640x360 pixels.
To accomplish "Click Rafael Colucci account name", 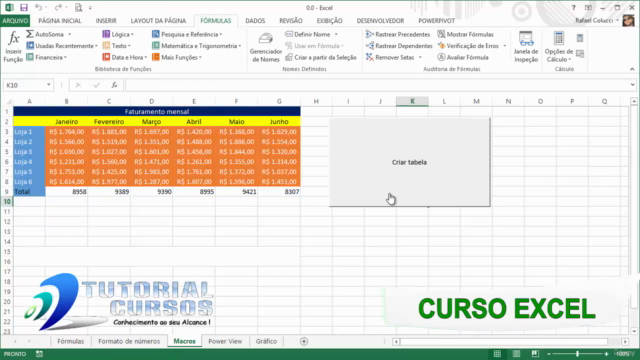I will 594,20.
